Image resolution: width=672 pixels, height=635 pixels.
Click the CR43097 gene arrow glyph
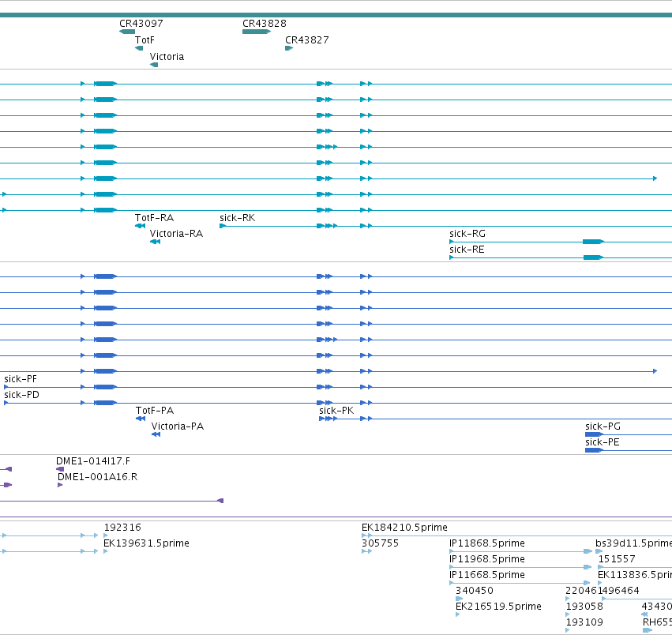pos(127,32)
